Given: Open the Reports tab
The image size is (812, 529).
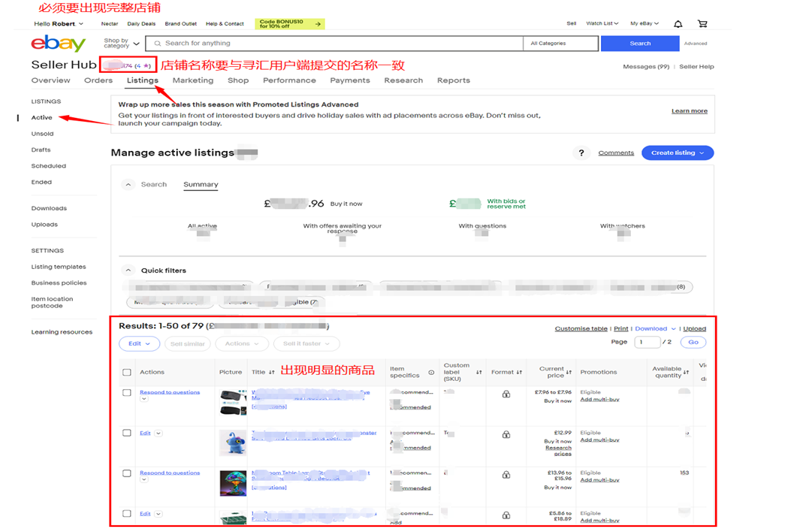Looking at the screenshot, I should click(454, 80).
